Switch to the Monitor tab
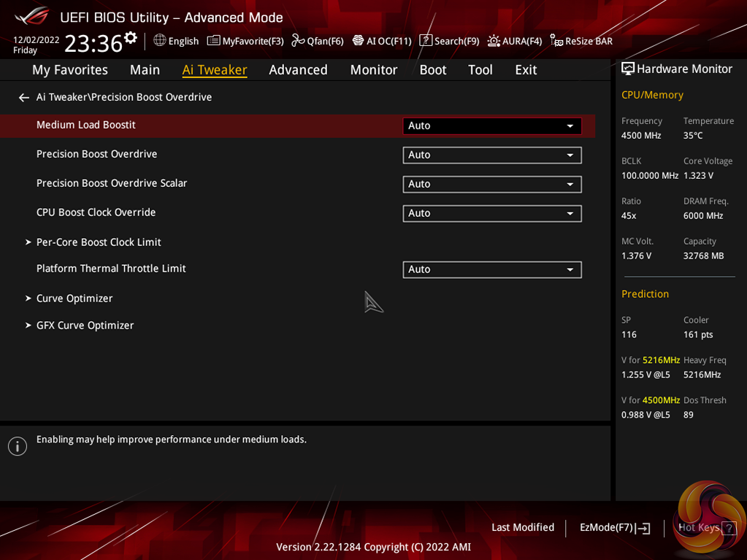Viewport: 747px width, 560px height. (x=373, y=69)
